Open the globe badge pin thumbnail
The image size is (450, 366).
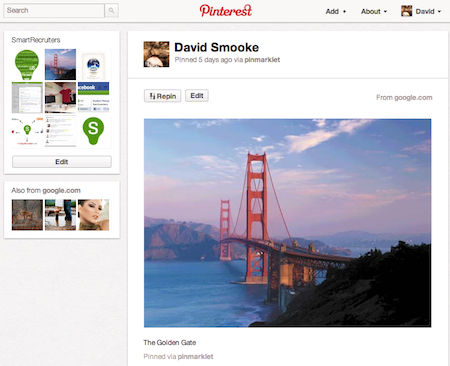coord(93,64)
